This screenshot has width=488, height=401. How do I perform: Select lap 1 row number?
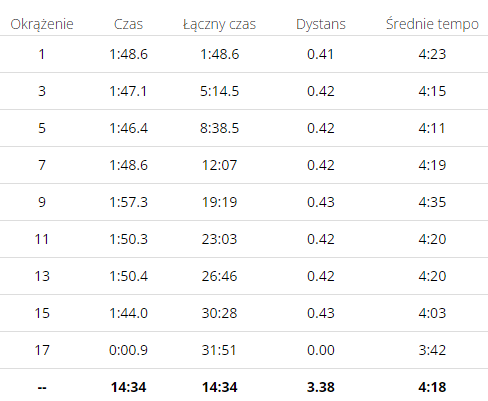[x=42, y=54]
